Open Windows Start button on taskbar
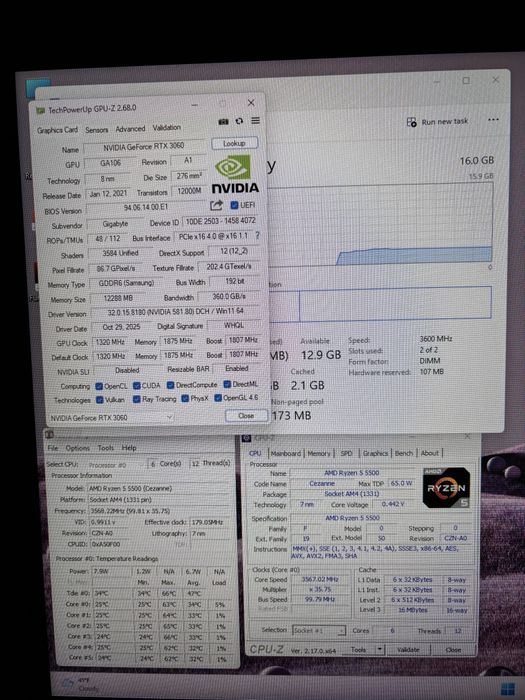Image resolution: width=525 pixels, height=700 pixels. [x=508, y=689]
